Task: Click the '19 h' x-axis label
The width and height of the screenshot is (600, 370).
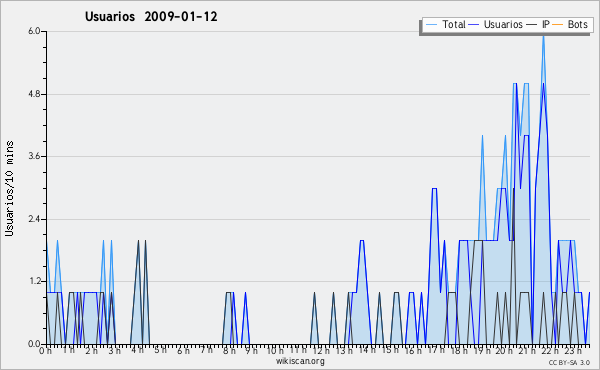Action: [482, 351]
